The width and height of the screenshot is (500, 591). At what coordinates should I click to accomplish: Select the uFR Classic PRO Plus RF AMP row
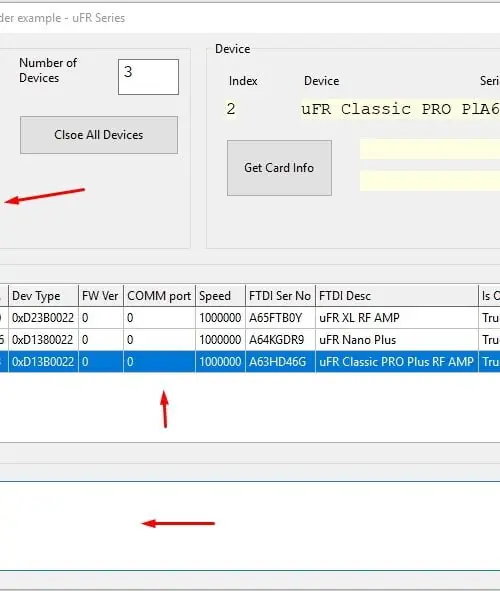point(250,361)
